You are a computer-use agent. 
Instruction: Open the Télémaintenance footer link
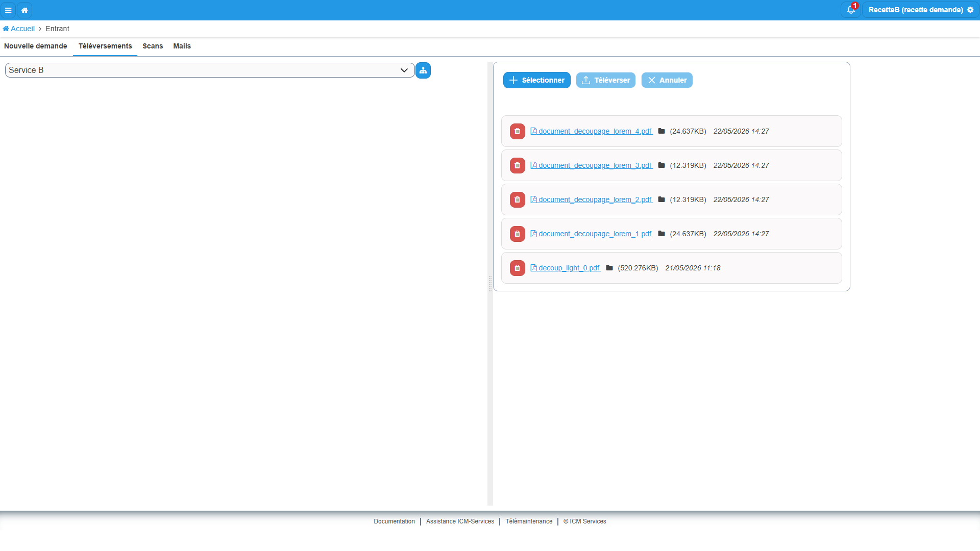529,521
